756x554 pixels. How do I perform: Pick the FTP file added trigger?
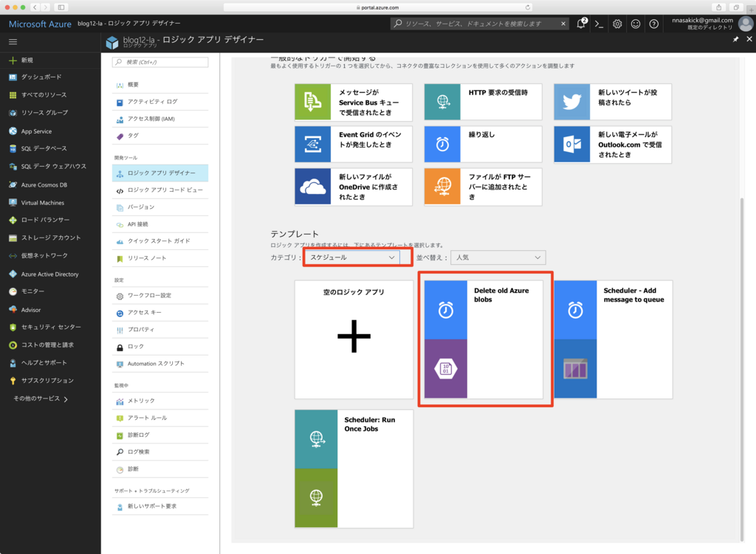pyautogui.click(x=483, y=187)
